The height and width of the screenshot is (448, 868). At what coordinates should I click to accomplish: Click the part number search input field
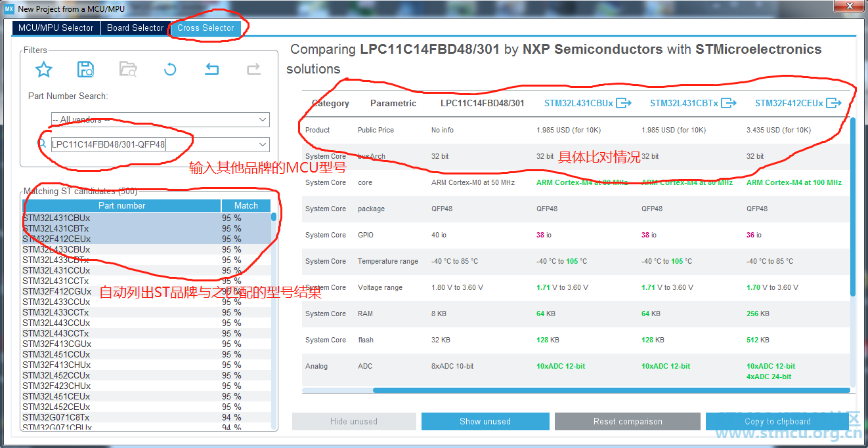pyautogui.click(x=154, y=144)
